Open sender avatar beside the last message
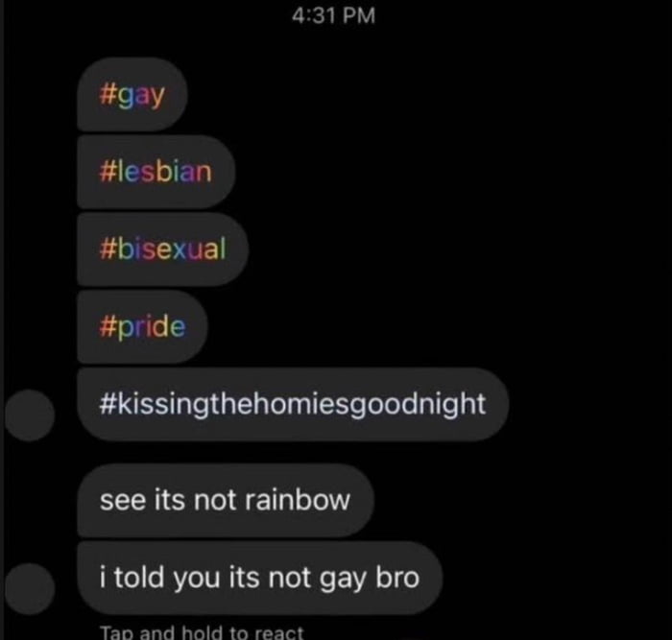 [30, 588]
